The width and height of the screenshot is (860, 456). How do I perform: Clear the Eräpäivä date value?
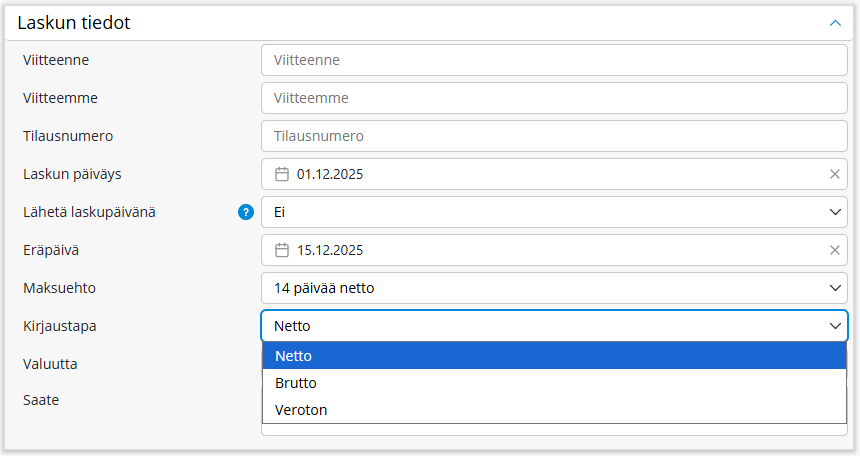835,250
